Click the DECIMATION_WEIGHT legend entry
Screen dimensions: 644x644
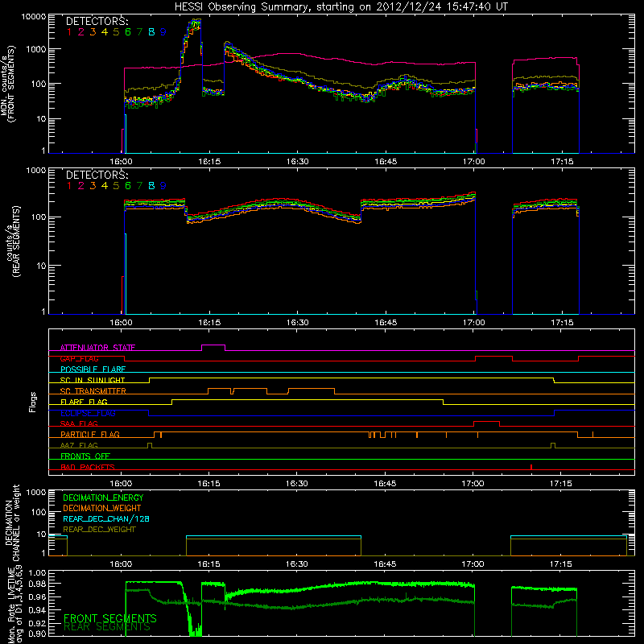102,508
